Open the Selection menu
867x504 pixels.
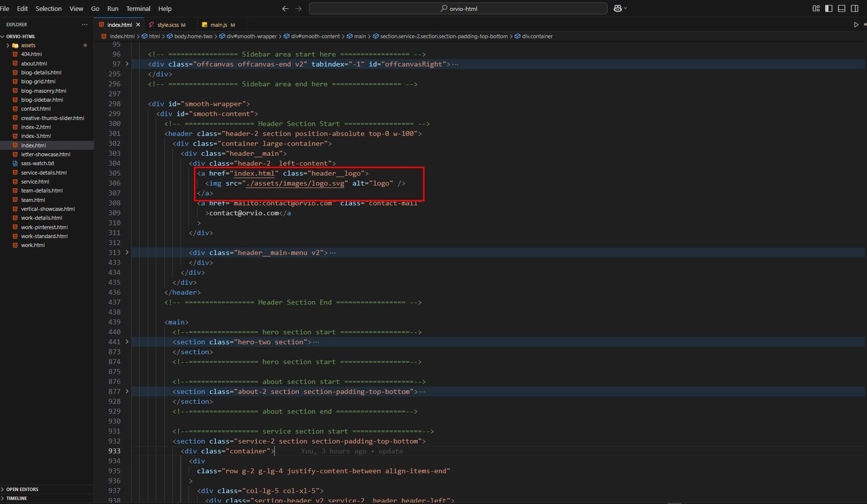point(49,8)
